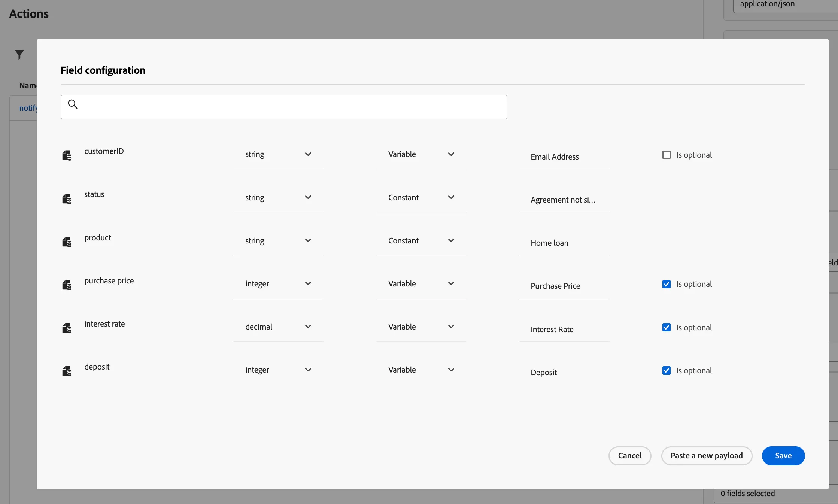
Task: Click Paste a new payload button
Action: coord(707,456)
